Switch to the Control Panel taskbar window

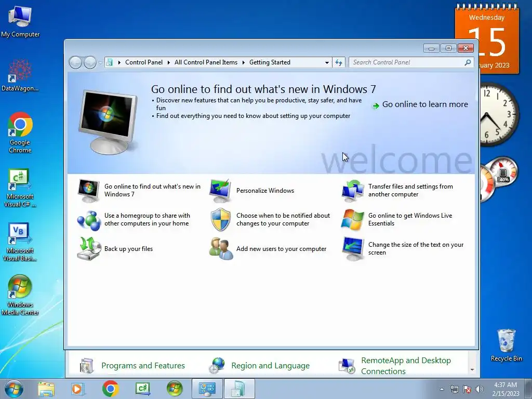[207, 389]
